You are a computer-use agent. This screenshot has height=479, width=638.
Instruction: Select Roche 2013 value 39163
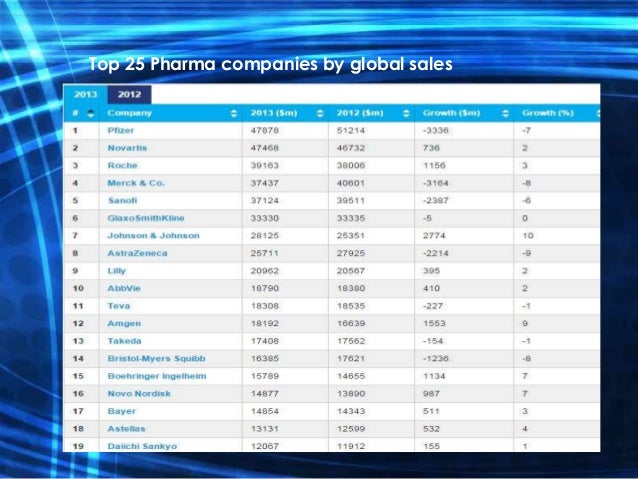point(264,166)
